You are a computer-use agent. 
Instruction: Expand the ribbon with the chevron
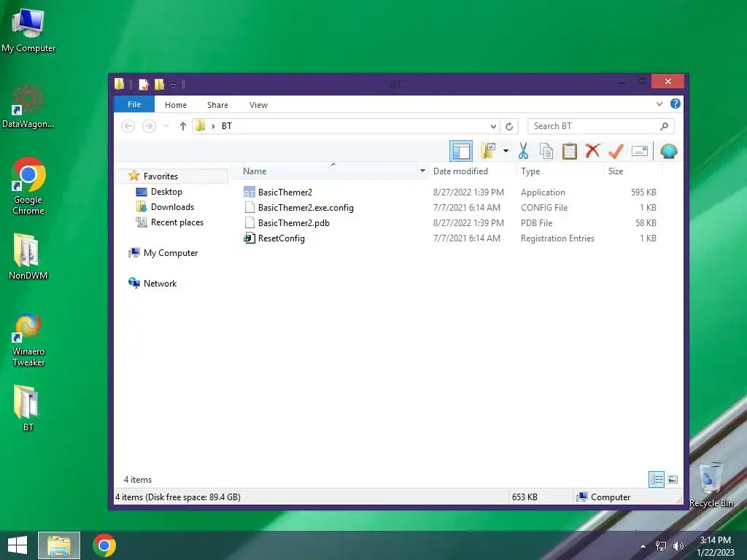pyautogui.click(x=659, y=104)
